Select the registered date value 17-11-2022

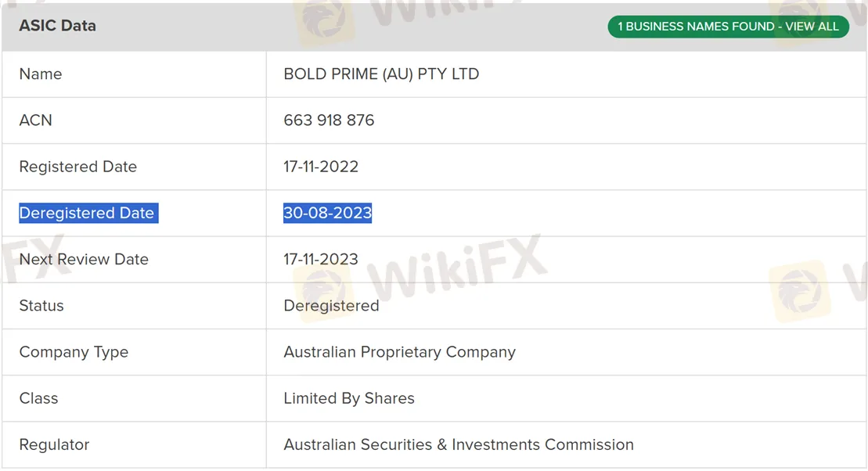pos(321,167)
